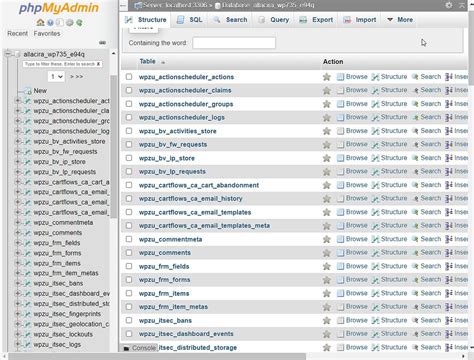Open the Search tab
This screenshot has width=474, height=360.
[230, 20]
